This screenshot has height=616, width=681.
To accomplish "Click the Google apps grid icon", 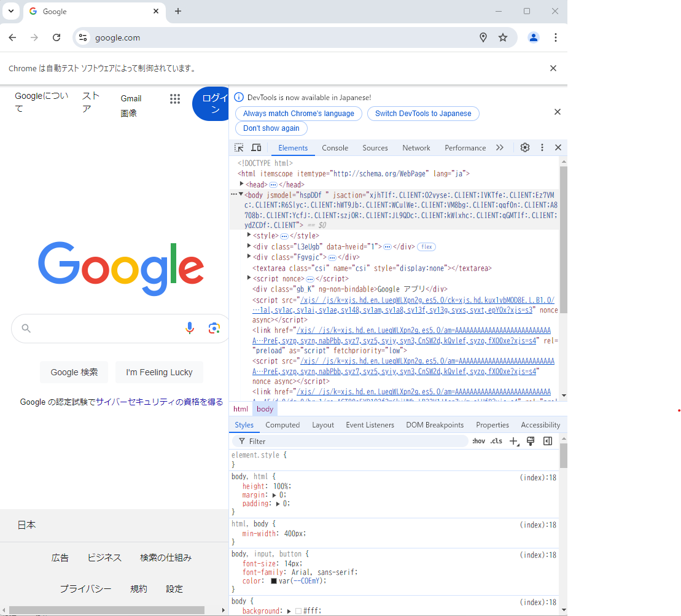I will coord(175,99).
